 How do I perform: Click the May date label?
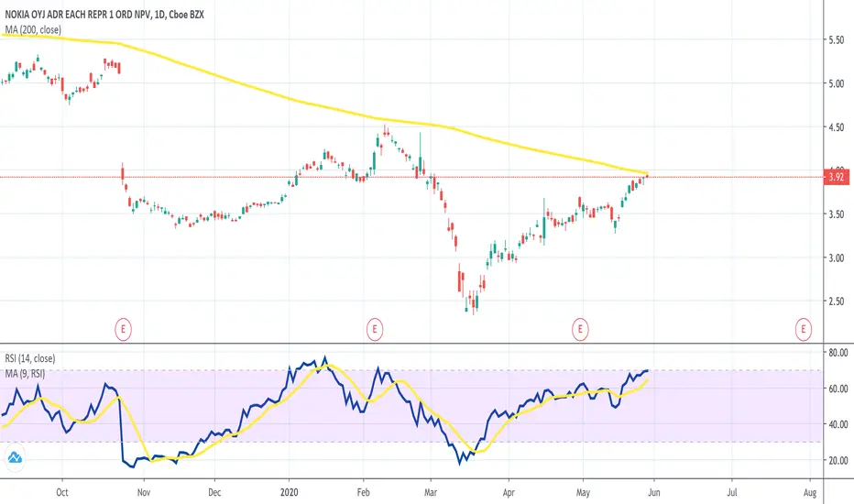tap(583, 492)
